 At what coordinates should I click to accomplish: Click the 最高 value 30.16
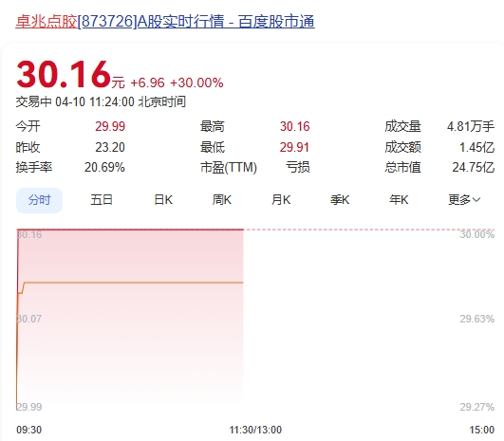pyautogui.click(x=295, y=126)
